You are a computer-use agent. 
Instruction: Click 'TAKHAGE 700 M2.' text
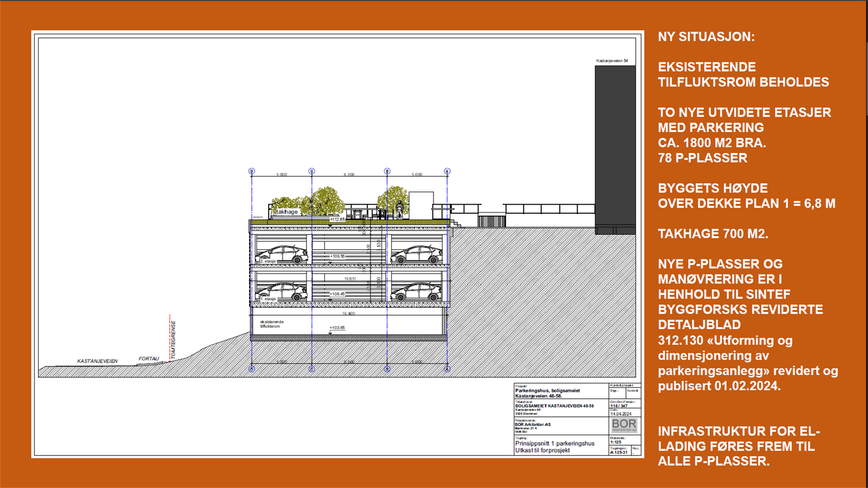(x=713, y=234)
